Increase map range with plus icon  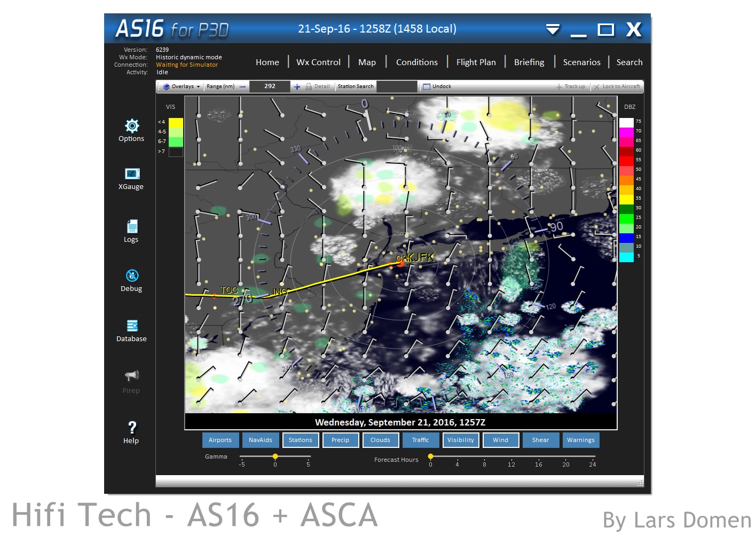pos(297,86)
